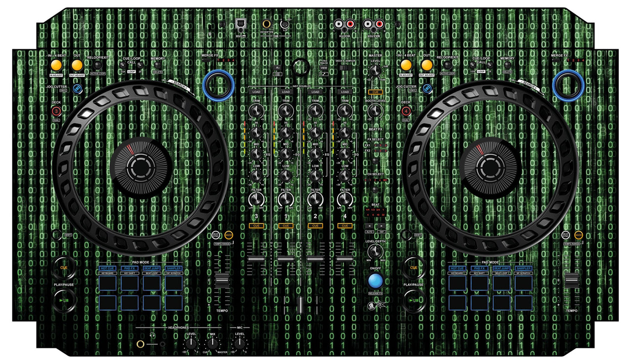Click the right deck MERGE FX blue knob
The height and width of the screenshot is (364, 631).
(567, 85)
